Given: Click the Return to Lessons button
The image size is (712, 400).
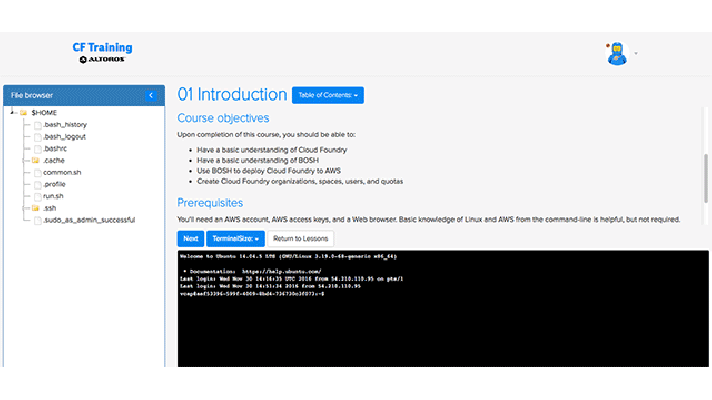Looking at the screenshot, I should [300, 238].
